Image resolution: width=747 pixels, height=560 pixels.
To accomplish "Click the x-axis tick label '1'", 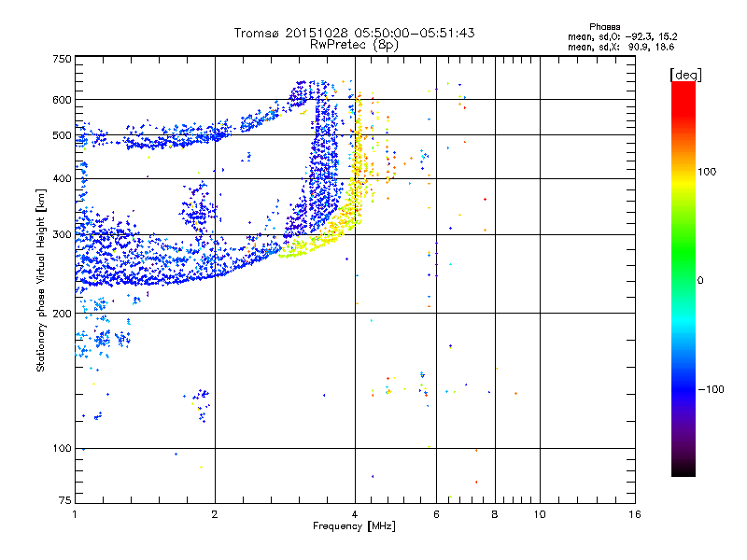I will (x=75, y=514).
